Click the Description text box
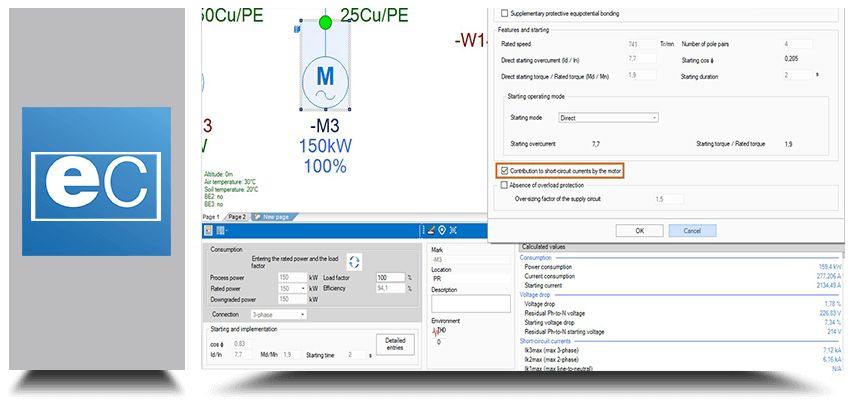This screenshot has height=400, width=850. point(471,304)
